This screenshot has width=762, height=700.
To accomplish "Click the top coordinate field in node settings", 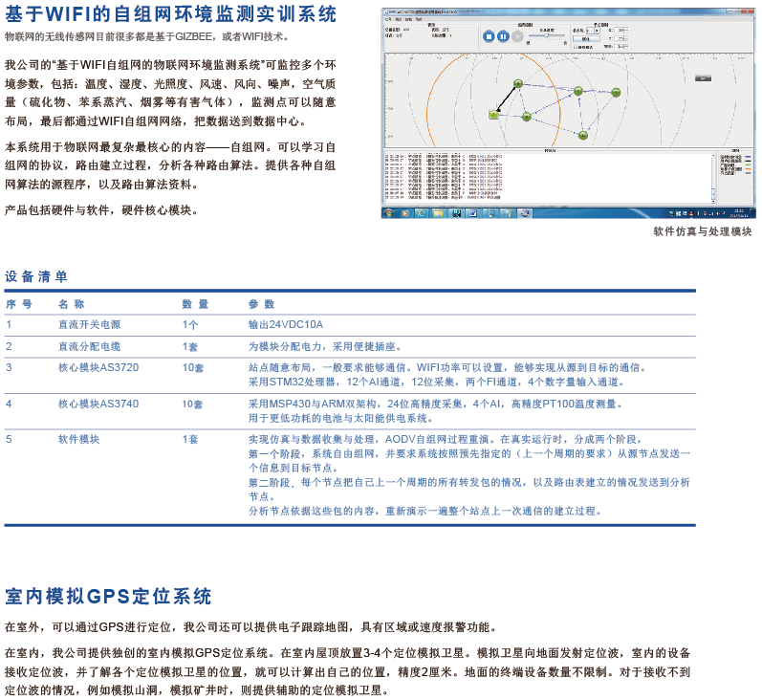I will tap(621, 30).
